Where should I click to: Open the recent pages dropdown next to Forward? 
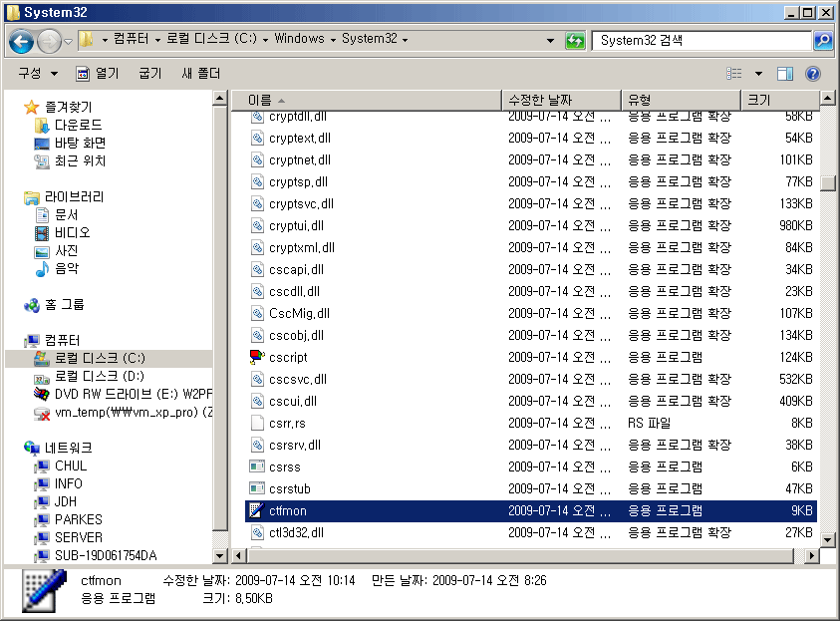[x=68, y=41]
